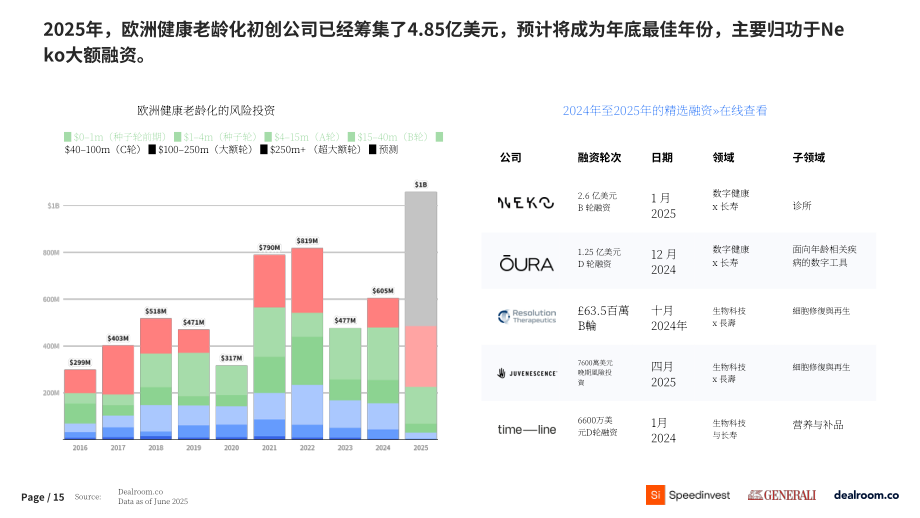Click the 7600萬美元 funding cell
Viewport: 920px width, 518px height.
(594, 373)
